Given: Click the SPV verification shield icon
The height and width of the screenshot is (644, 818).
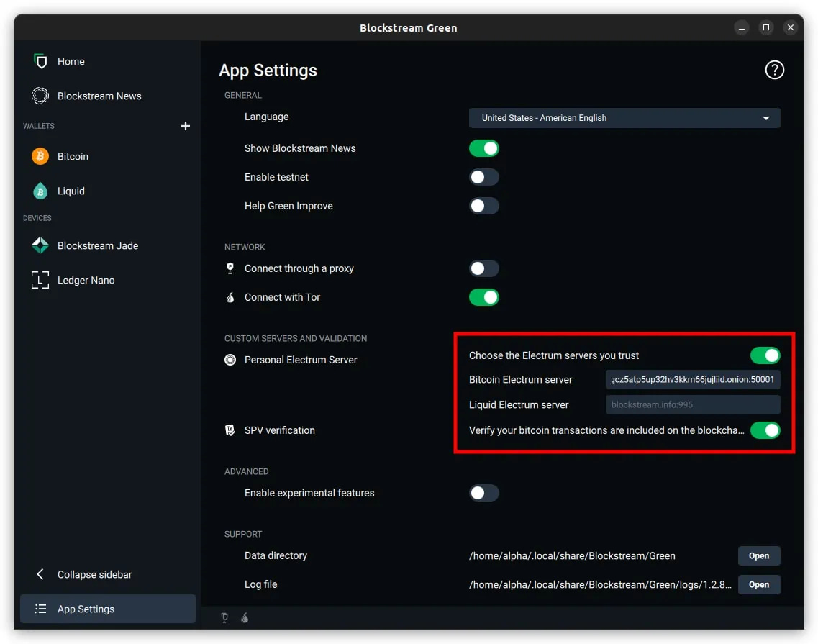Looking at the screenshot, I should [x=230, y=430].
